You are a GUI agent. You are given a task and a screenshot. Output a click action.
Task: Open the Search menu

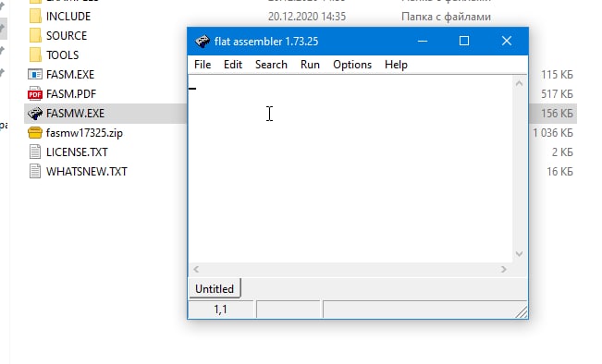[x=271, y=65]
